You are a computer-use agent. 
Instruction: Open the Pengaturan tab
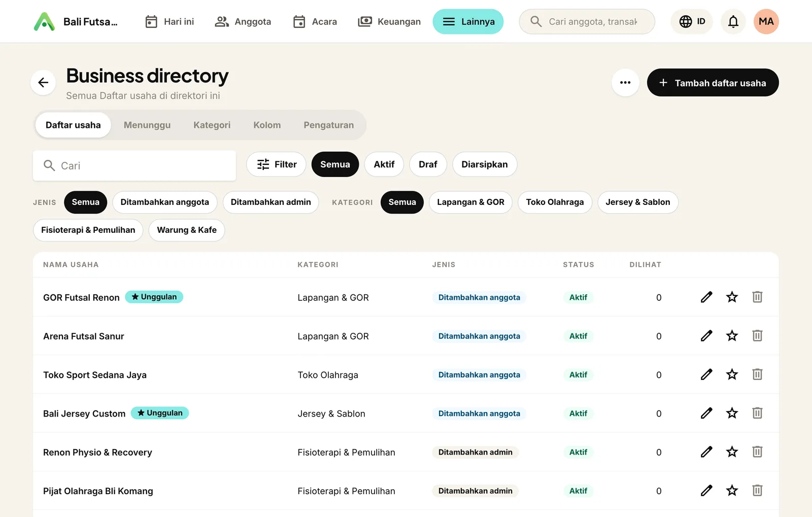click(x=328, y=125)
